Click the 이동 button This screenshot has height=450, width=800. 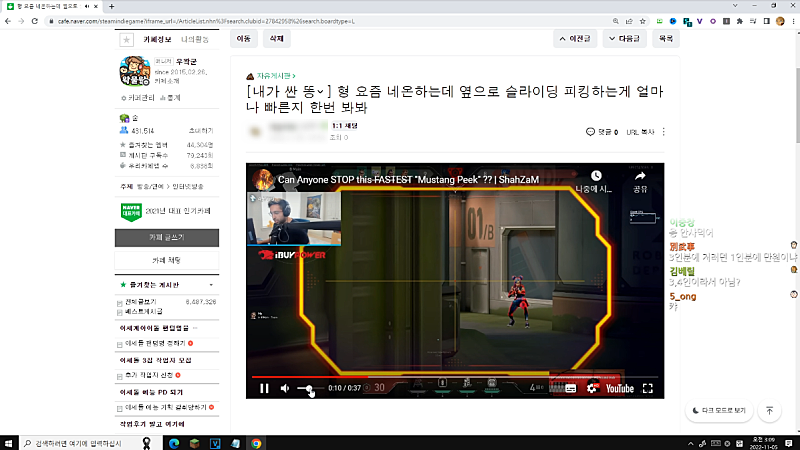point(243,38)
